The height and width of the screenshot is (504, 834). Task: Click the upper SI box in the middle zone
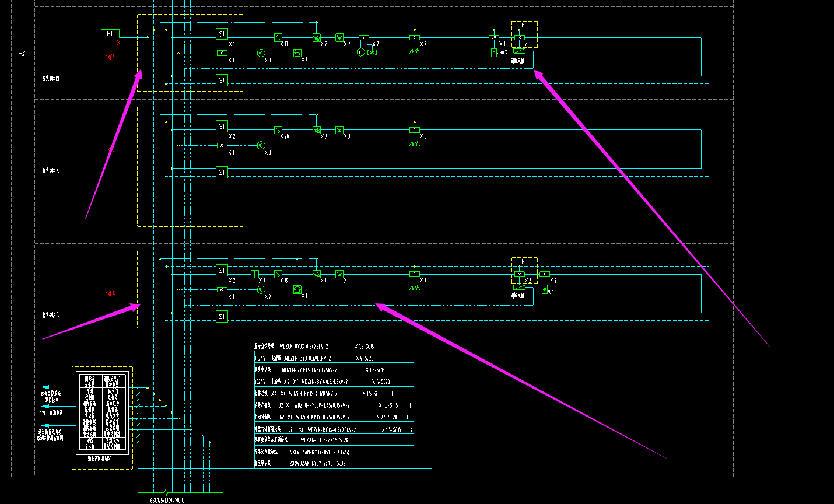click(222, 126)
